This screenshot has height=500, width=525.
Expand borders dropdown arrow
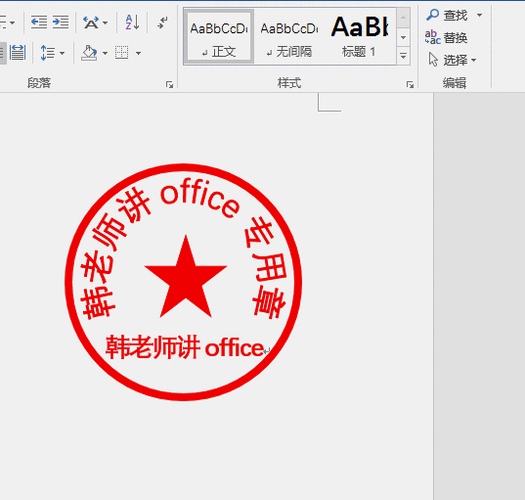138,53
